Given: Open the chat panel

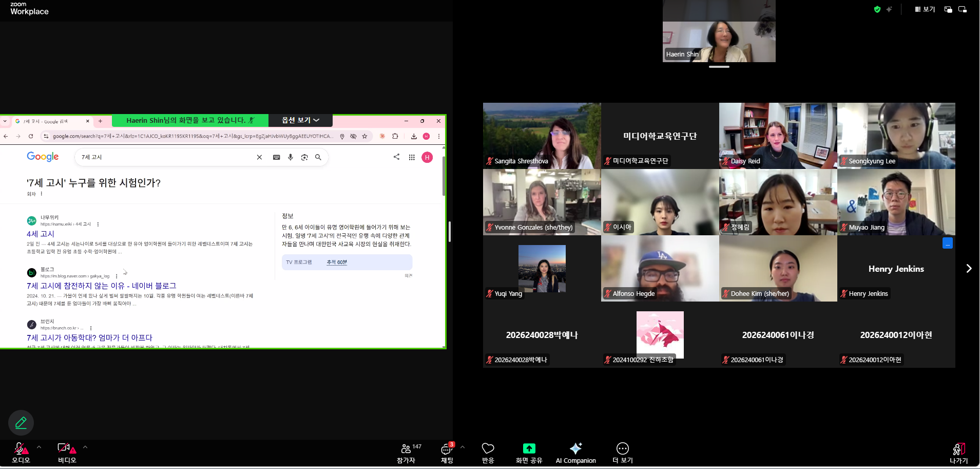Looking at the screenshot, I should [x=447, y=450].
